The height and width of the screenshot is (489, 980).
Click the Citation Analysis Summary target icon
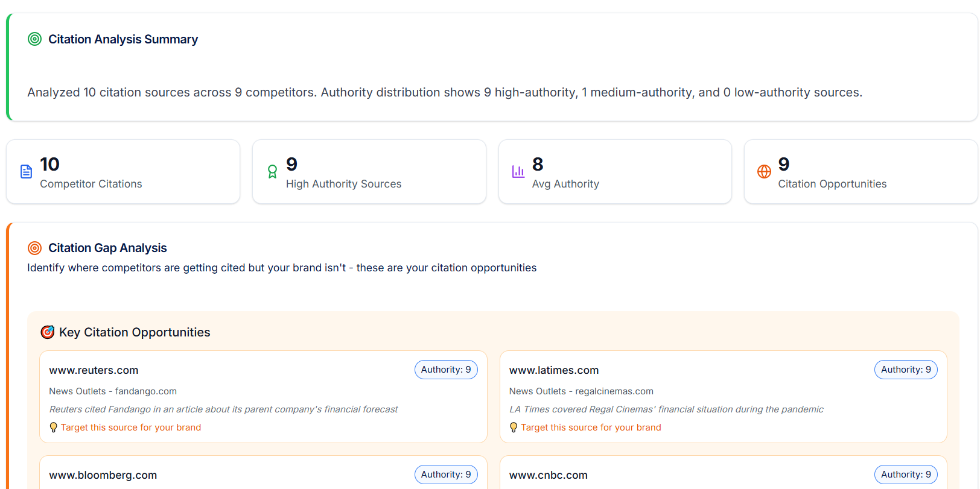(35, 39)
